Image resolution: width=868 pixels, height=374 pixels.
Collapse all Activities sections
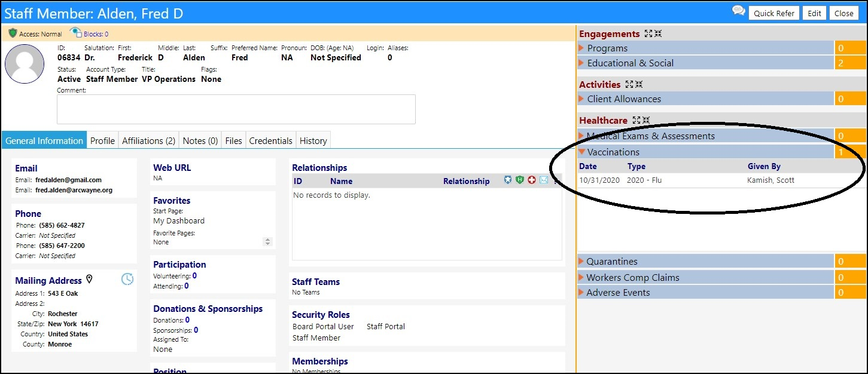point(638,85)
